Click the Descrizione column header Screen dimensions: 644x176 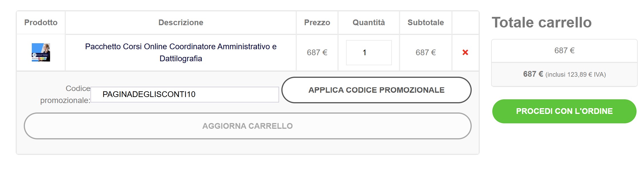click(x=181, y=23)
